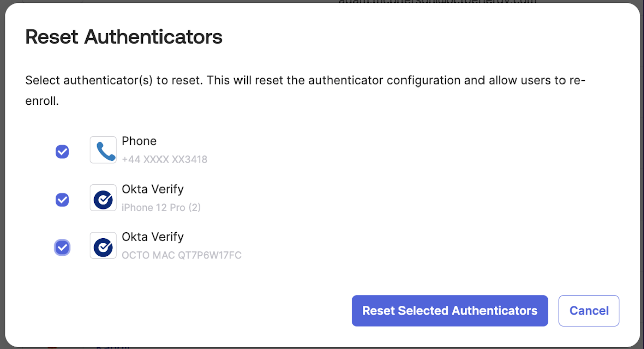Click the iPhone 12 Pro (2) device name
Screen dimensions: 644x349
pos(161,207)
